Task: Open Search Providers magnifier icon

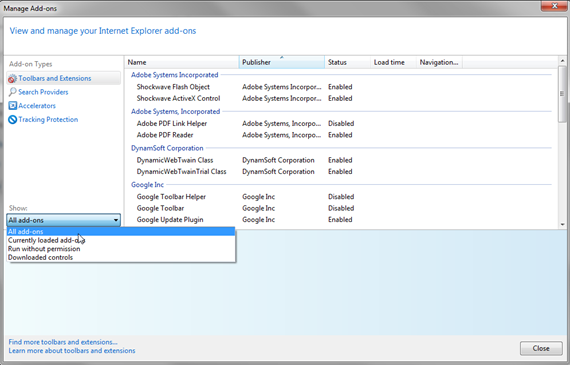Action: coord(12,92)
